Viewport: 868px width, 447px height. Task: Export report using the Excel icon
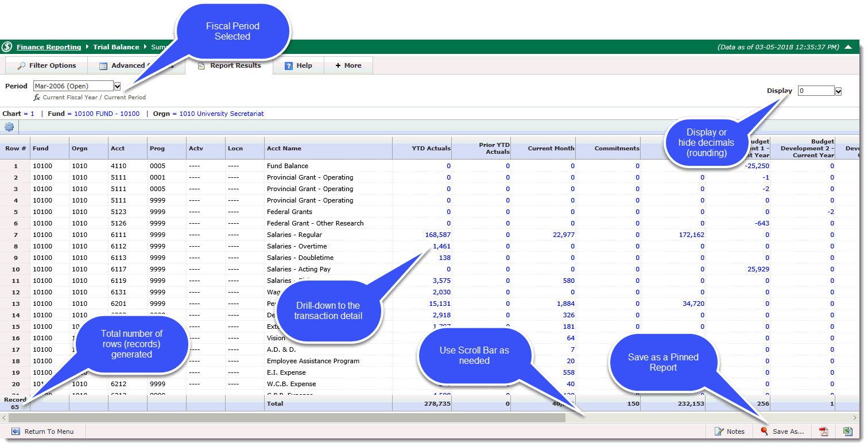847,432
